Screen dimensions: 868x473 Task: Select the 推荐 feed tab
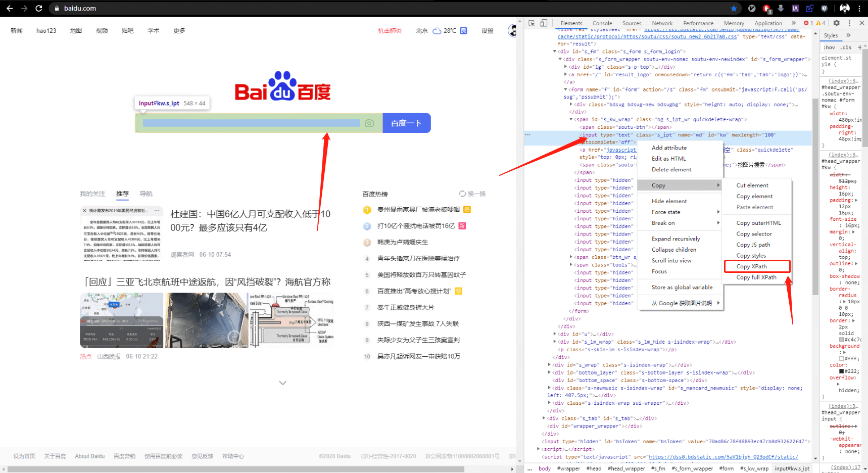click(x=122, y=194)
